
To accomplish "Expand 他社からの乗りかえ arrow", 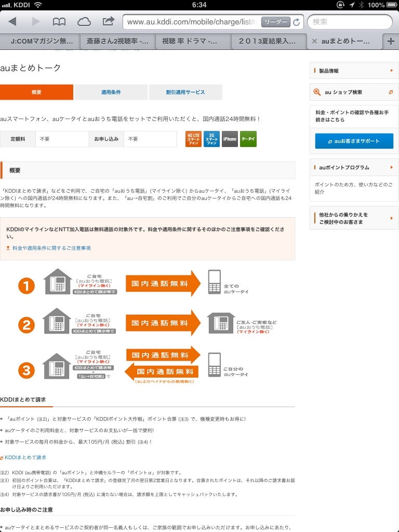I will [392, 218].
